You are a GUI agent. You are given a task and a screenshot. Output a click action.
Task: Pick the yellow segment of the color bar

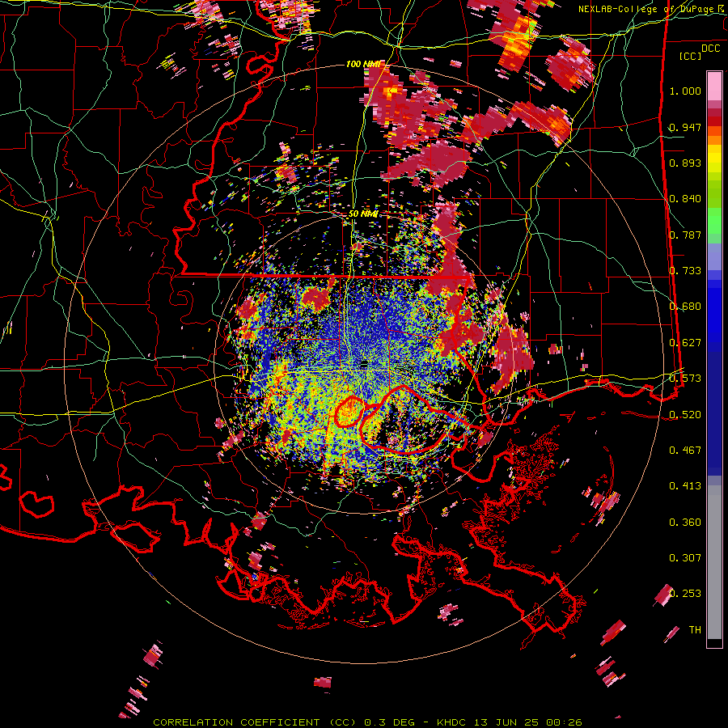coord(714,158)
